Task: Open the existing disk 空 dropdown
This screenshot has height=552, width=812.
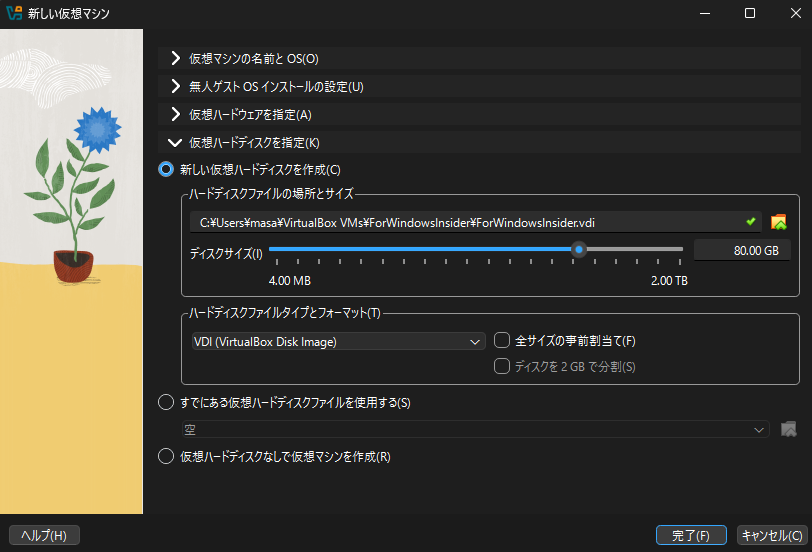Action: click(475, 429)
